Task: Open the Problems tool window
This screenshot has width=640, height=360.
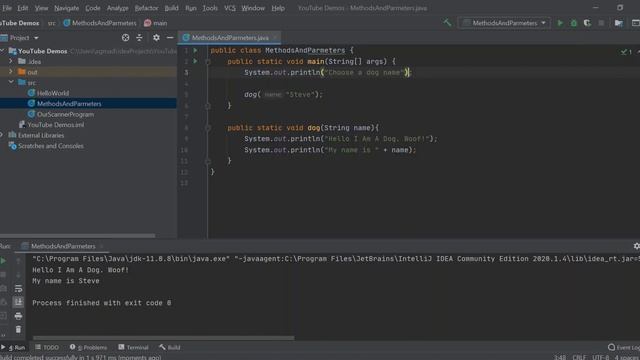Action: click(x=88, y=347)
